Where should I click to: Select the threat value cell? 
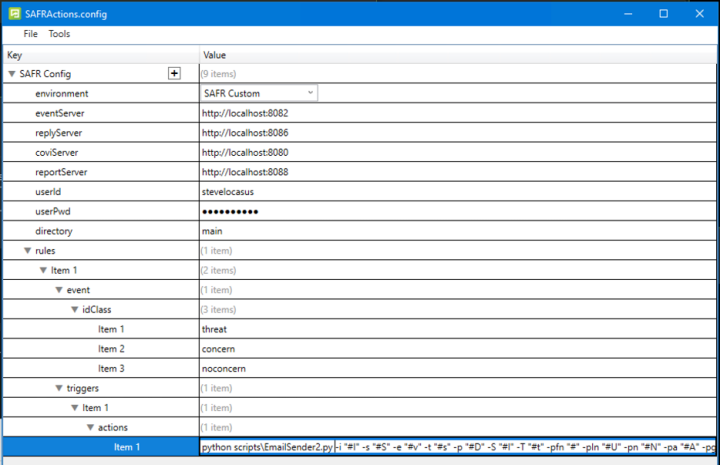click(x=458, y=330)
